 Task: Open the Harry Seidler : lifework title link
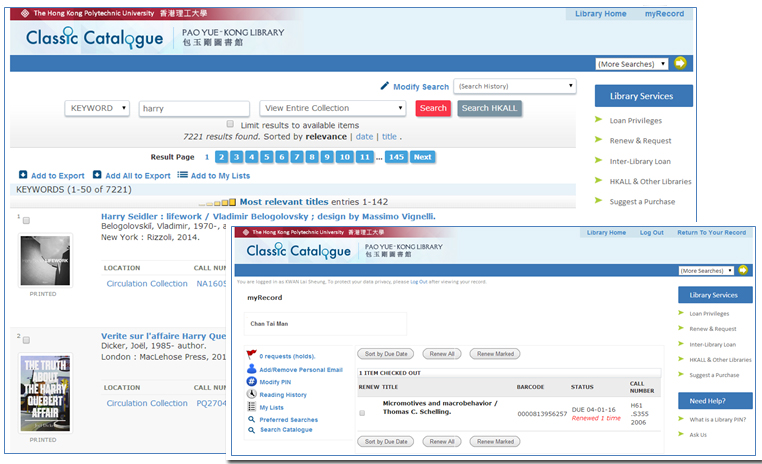point(268,216)
